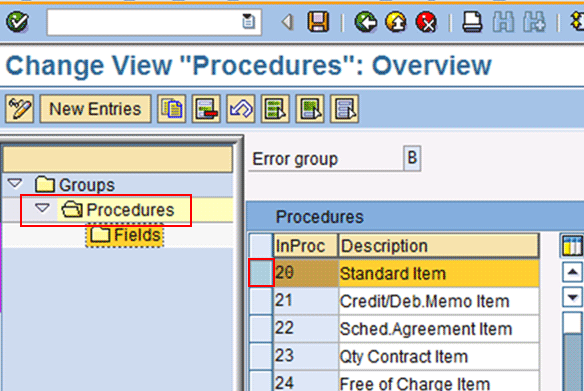Toggle row selector for Sched.Agreement Item
The height and width of the screenshot is (391, 584).
pyautogui.click(x=261, y=329)
